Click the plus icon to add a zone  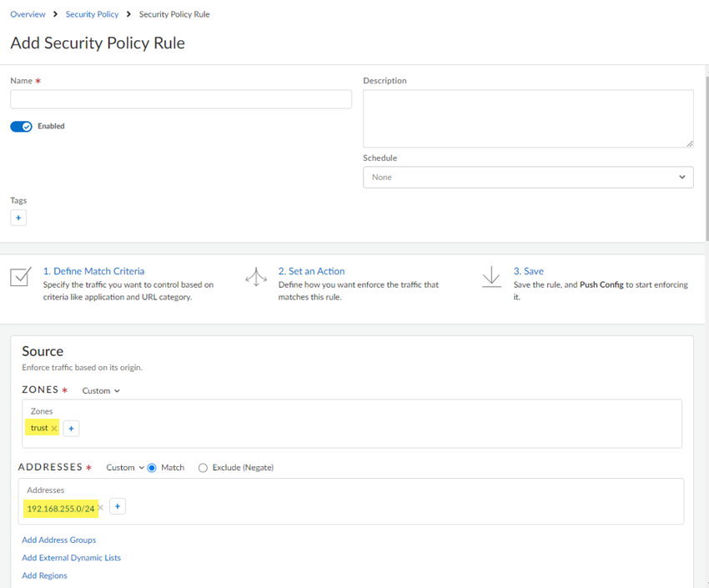point(71,429)
